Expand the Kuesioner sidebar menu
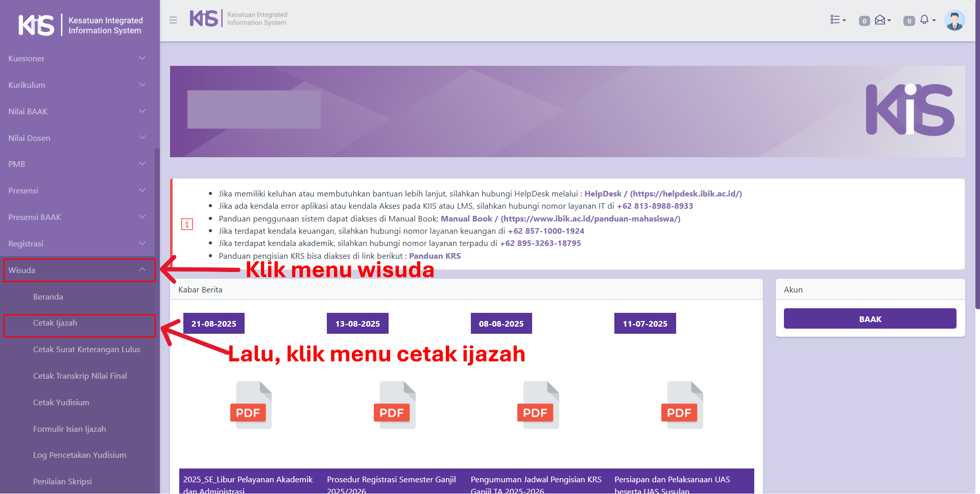The image size is (980, 494). (77, 59)
